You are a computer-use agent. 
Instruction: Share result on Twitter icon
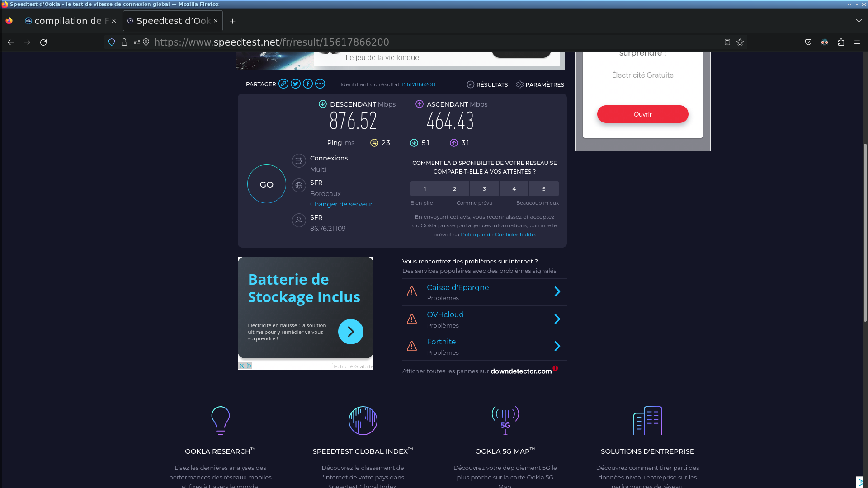tap(296, 84)
